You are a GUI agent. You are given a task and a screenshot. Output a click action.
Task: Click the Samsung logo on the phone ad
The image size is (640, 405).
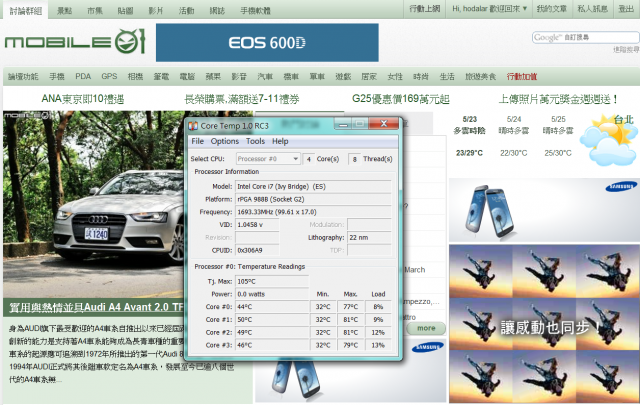tap(621, 187)
